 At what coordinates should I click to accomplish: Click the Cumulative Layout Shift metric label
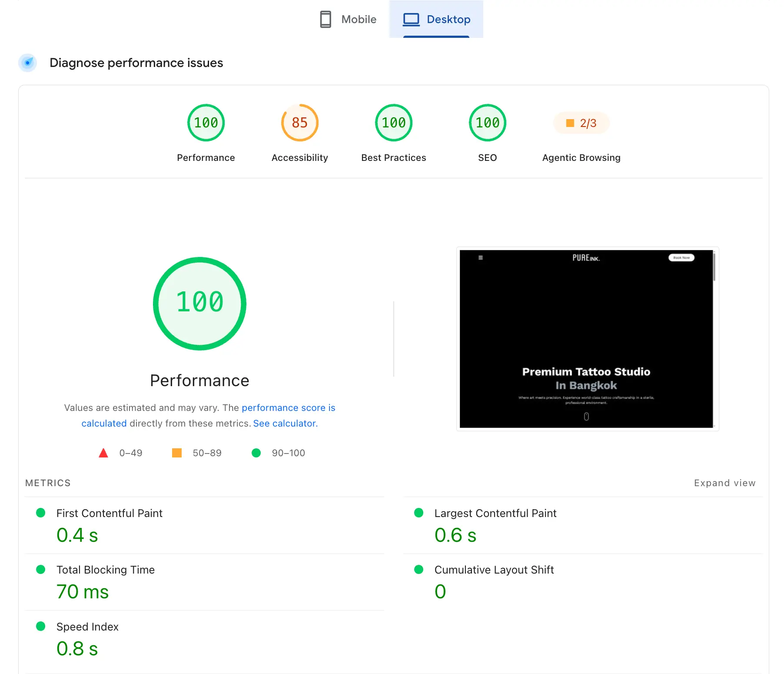494,570
